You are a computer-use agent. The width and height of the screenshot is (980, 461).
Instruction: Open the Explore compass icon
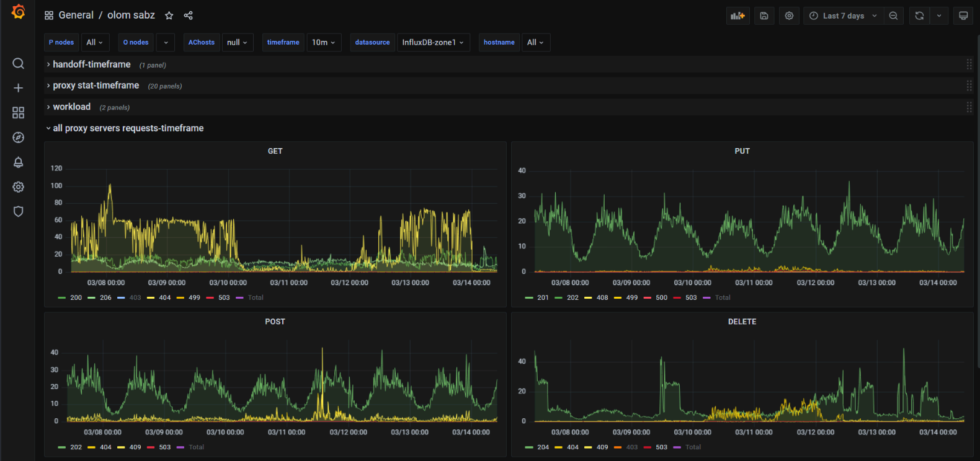pos(18,138)
